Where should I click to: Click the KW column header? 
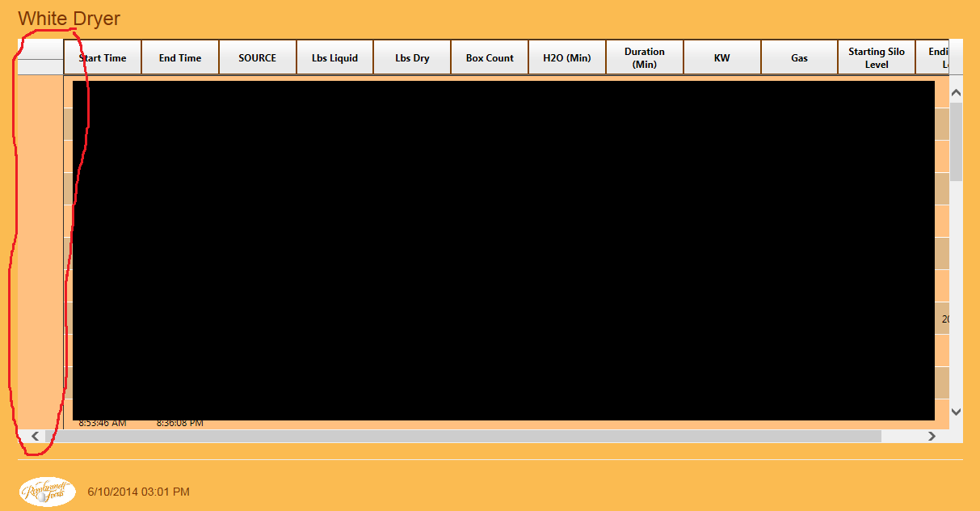tap(722, 57)
